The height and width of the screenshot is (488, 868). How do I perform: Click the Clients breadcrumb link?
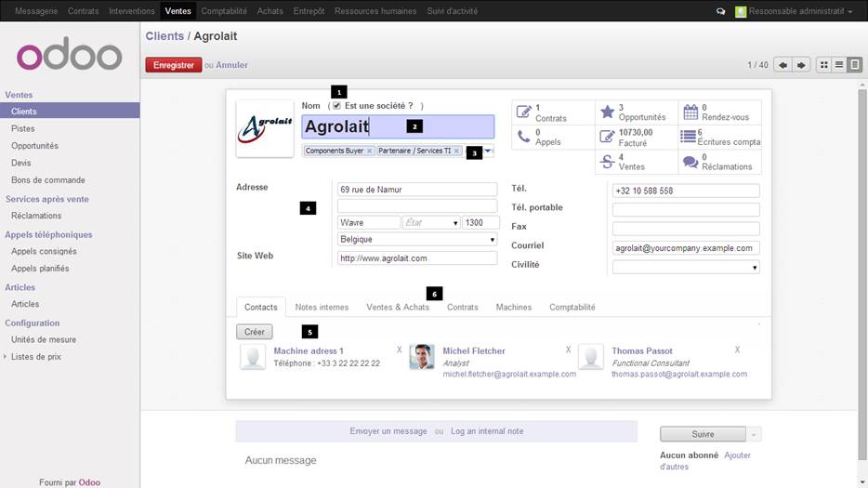(164, 36)
